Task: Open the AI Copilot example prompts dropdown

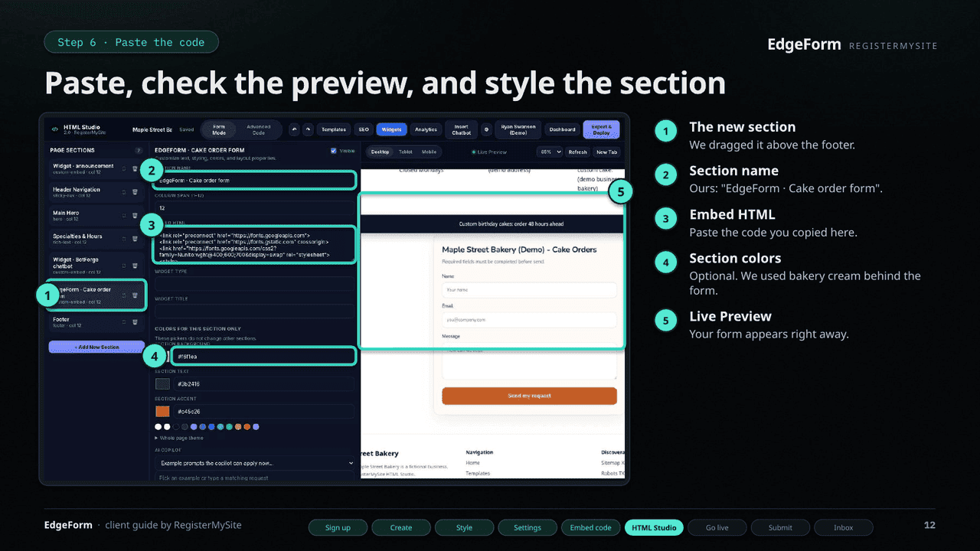Action: coord(256,463)
